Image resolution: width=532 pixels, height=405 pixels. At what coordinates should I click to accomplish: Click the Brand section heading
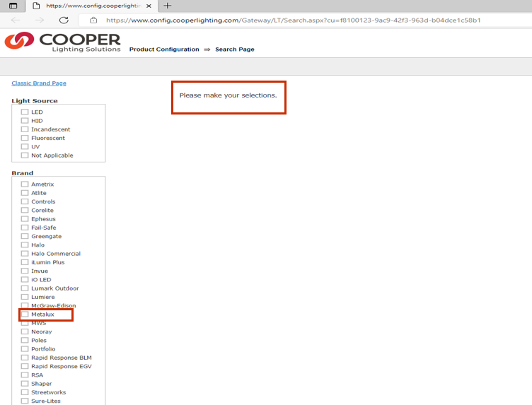click(x=23, y=173)
